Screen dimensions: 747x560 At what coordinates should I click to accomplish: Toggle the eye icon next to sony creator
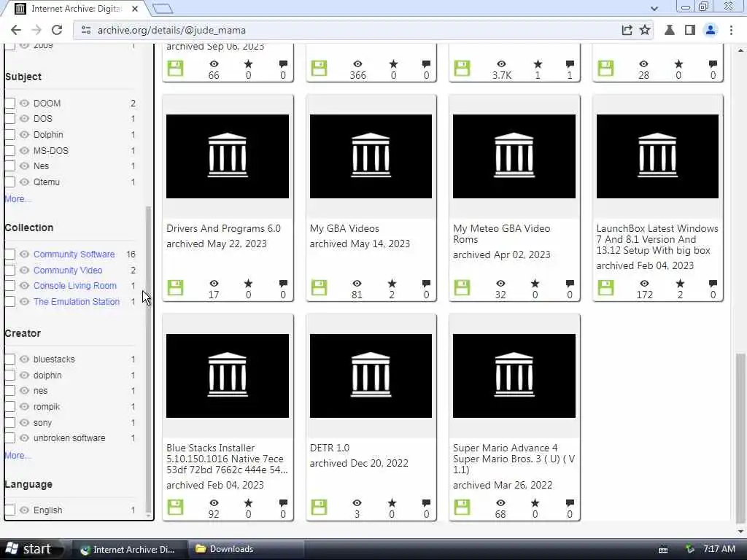[24, 422]
